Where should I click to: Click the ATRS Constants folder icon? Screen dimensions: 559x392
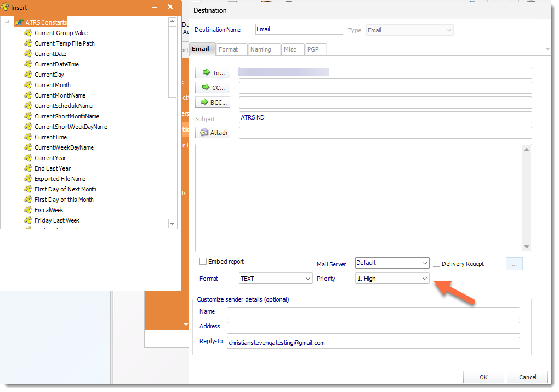pos(19,22)
